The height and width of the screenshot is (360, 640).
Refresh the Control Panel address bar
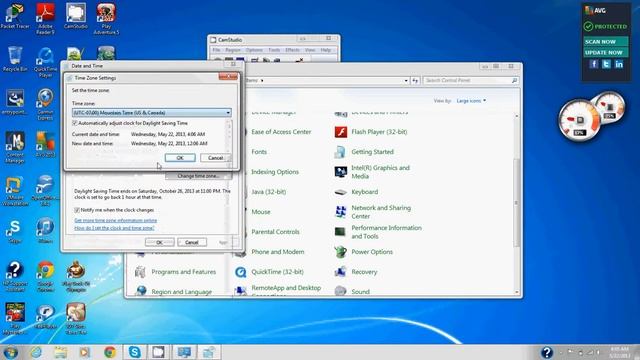pyautogui.click(x=415, y=80)
